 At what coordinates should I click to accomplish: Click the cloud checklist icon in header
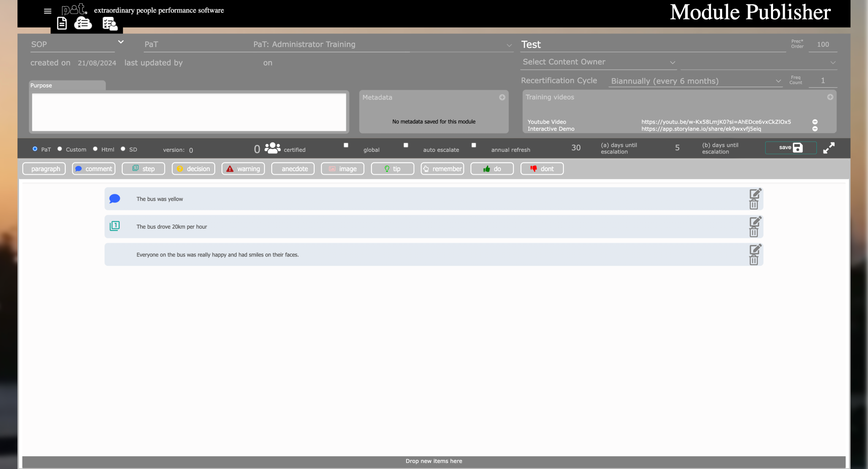click(83, 24)
